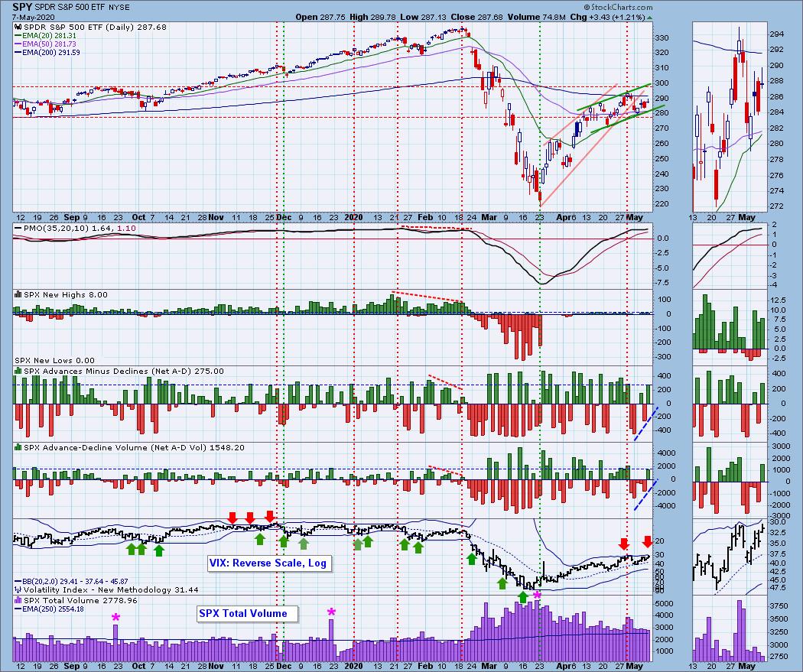Click the Low 287.13 value
The width and height of the screenshot is (803, 672).
[424, 17]
